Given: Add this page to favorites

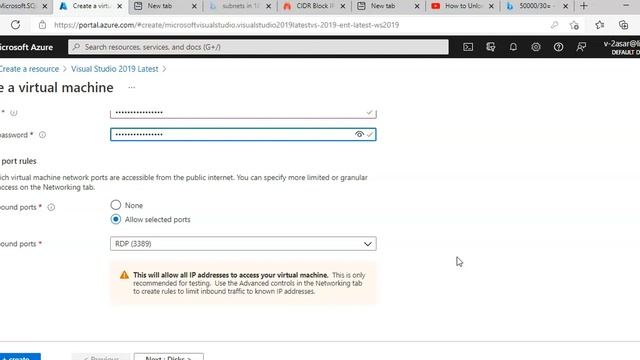Looking at the screenshot, I should click(x=574, y=25).
